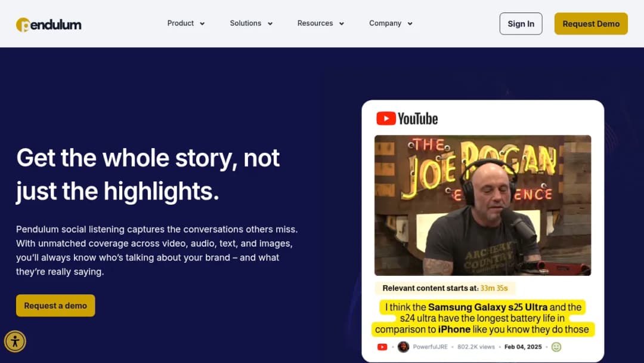Open the Resources menu
Image resolution: width=644 pixels, height=363 pixels.
tap(315, 23)
